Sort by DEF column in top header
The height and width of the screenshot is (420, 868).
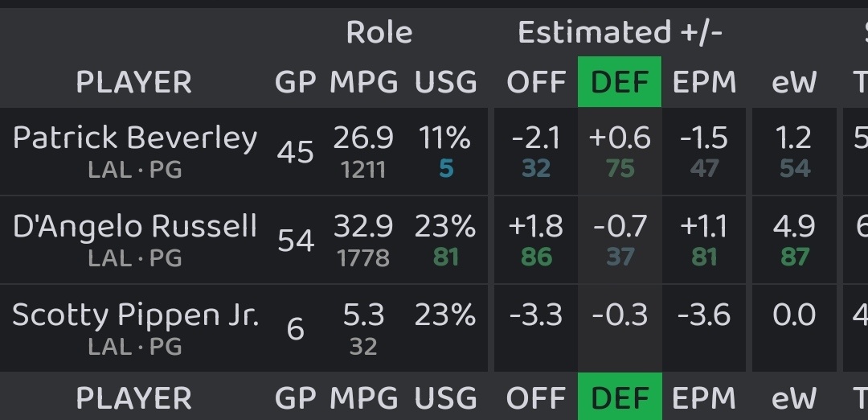tap(620, 82)
